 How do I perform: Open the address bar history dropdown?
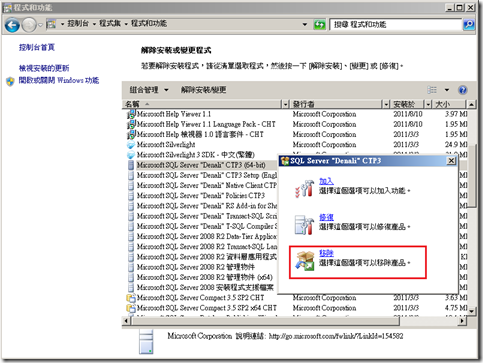pyautogui.click(x=305, y=24)
